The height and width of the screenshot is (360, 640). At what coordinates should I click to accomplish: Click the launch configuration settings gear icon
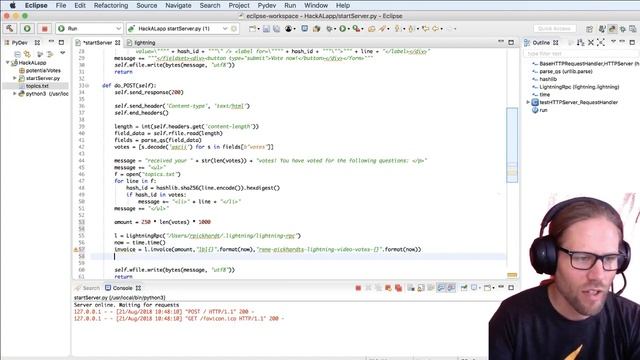pyautogui.click(x=234, y=29)
